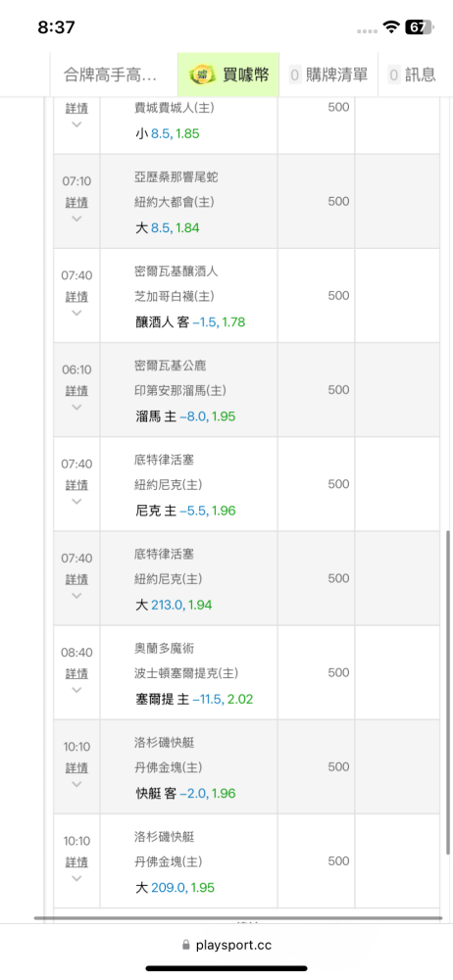Viewport: 453px width, 980px height.
Task: Tap the 訊息 count badge
Action: [394, 75]
